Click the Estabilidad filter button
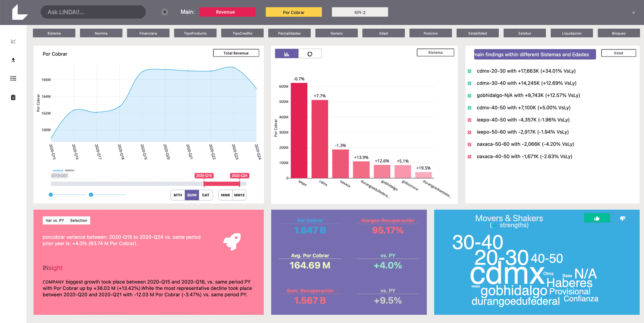 coord(478,33)
